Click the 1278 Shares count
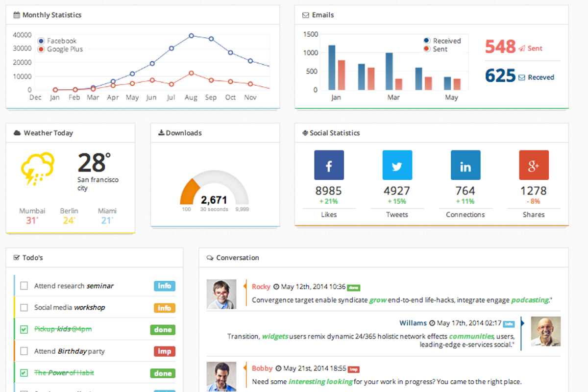 click(x=534, y=191)
